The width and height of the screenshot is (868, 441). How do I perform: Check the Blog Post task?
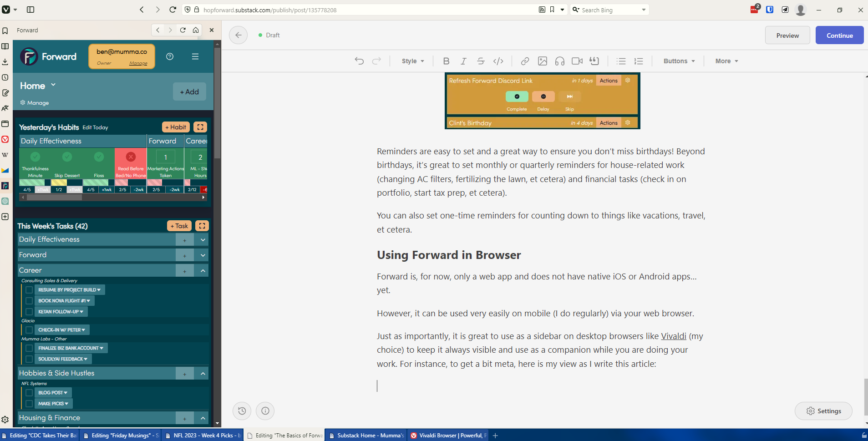point(29,393)
